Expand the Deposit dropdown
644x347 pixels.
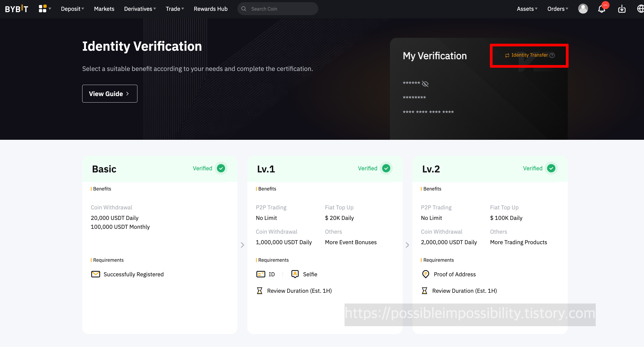(x=72, y=9)
